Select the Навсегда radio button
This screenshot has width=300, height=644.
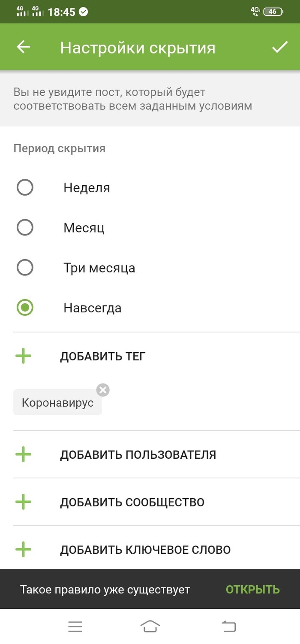tap(25, 308)
